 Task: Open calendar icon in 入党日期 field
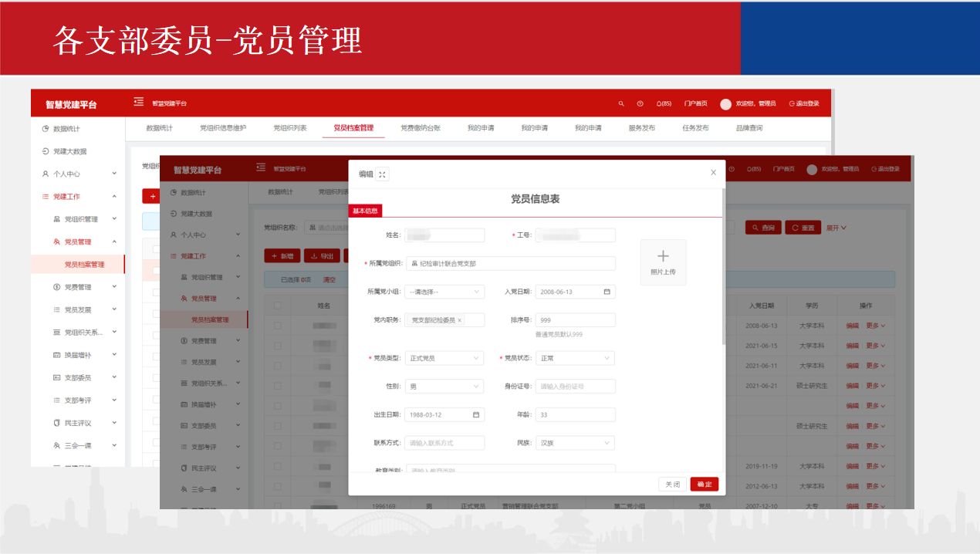tap(607, 292)
